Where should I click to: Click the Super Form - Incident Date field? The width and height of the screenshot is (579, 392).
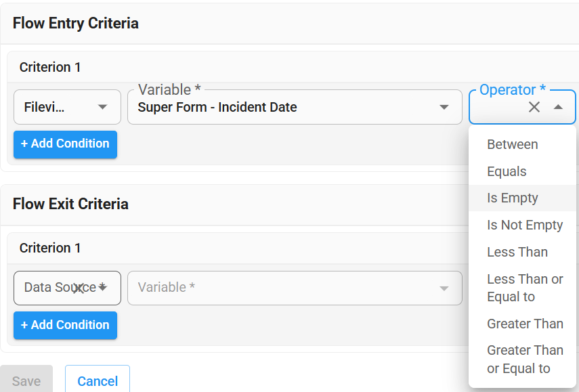284,107
